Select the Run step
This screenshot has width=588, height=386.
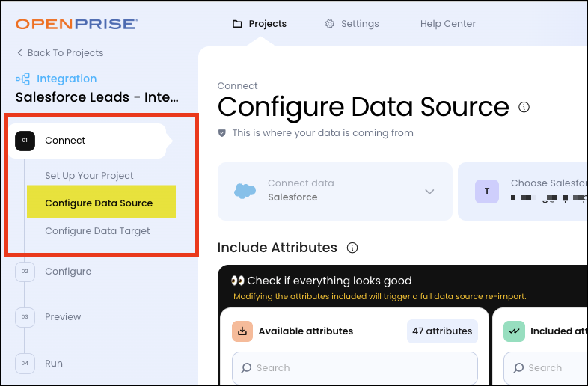click(54, 364)
